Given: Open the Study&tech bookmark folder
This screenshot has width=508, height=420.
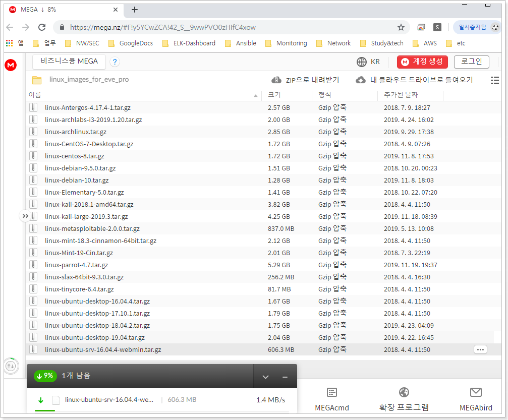Looking at the screenshot, I should [382, 43].
